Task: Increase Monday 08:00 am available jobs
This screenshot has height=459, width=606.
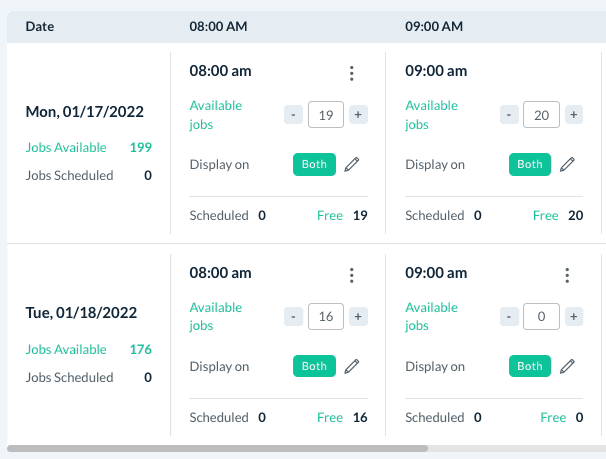Action: tap(358, 115)
